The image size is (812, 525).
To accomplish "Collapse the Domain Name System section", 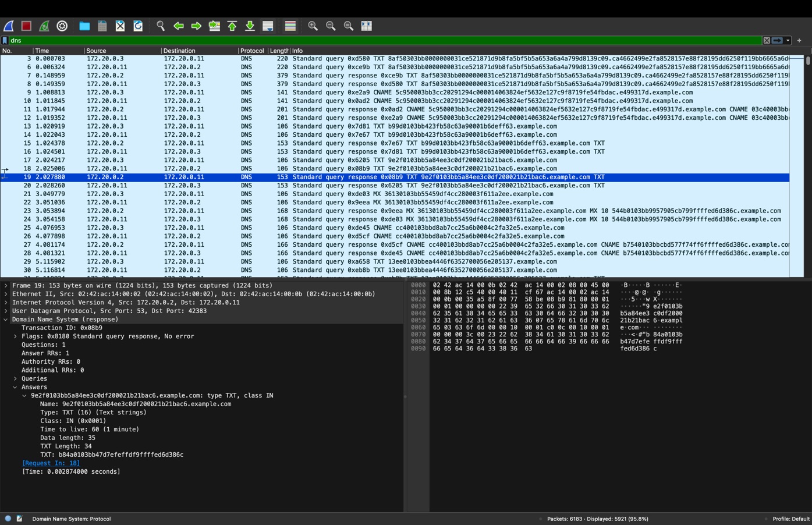I will 5,319.
